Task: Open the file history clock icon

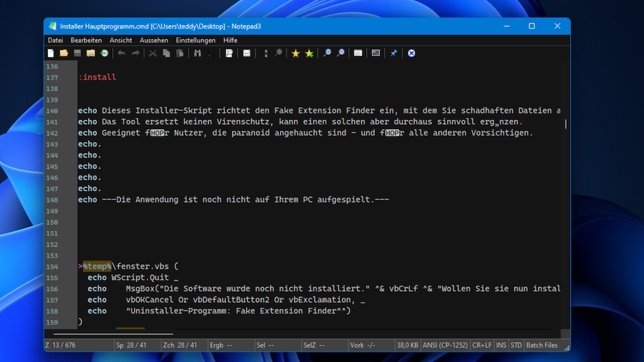Action: click(105, 53)
